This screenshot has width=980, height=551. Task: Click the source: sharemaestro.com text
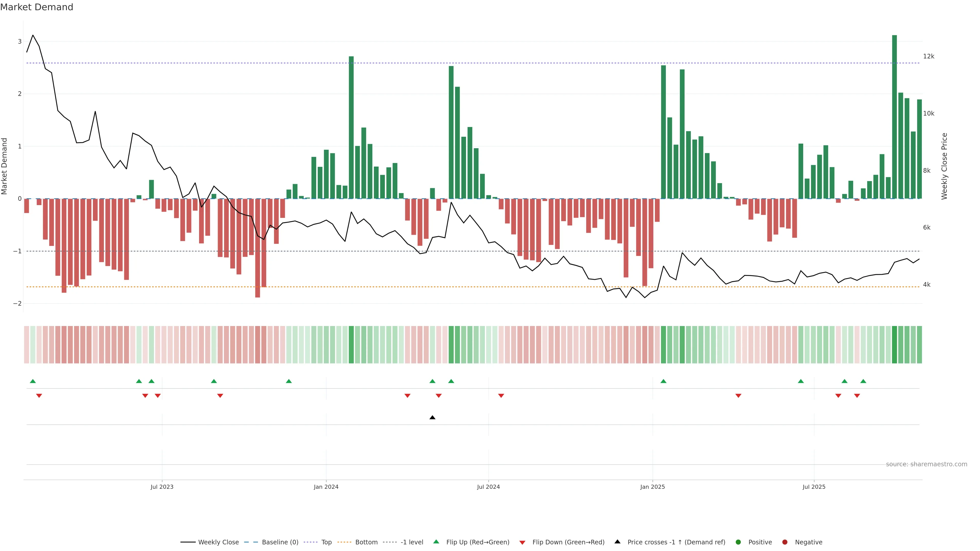(926, 464)
